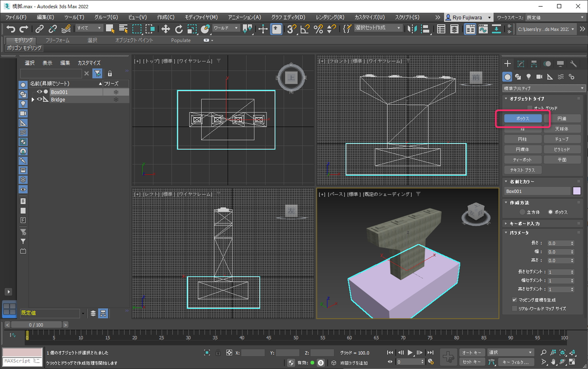Click the Undo arrow in main toolbar

(x=11, y=29)
